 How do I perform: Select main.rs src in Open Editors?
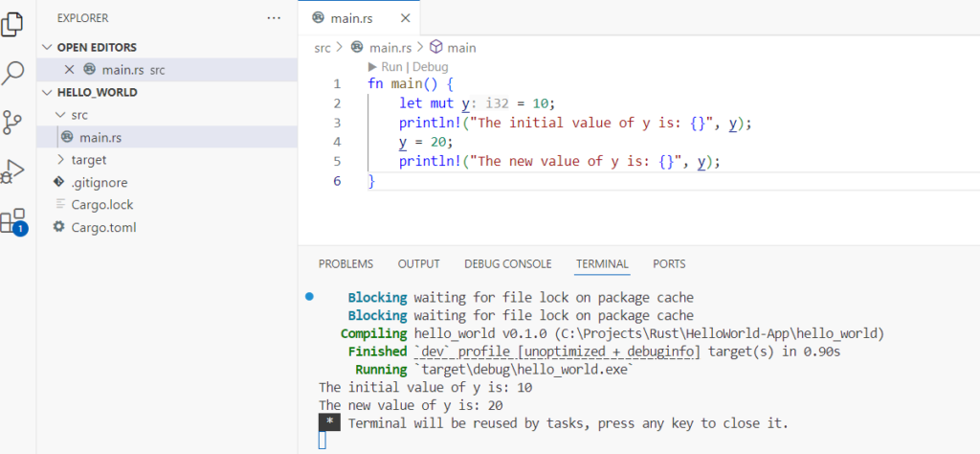point(167,70)
